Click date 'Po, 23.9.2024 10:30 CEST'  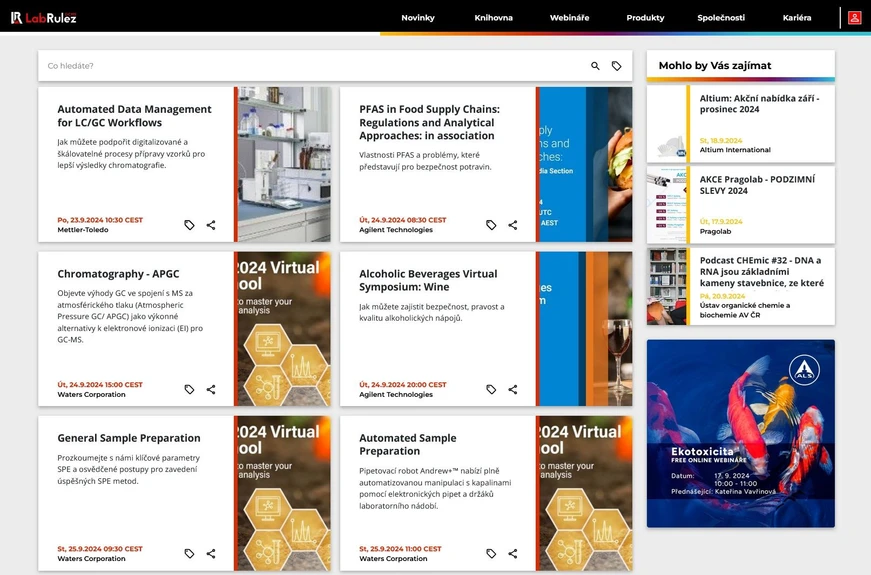click(100, 220)
